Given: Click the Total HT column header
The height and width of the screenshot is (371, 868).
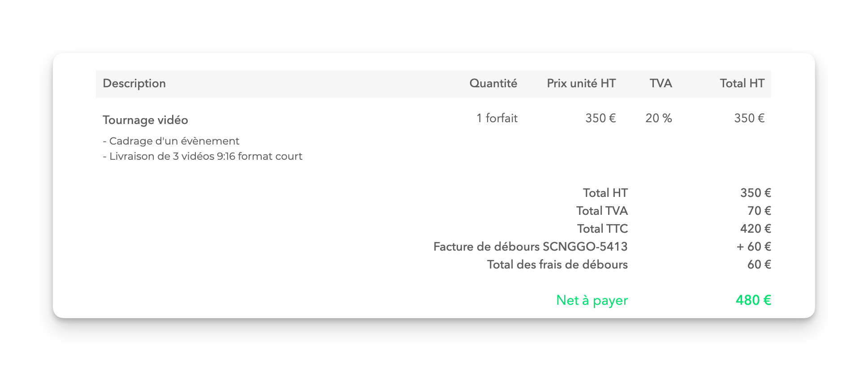Looking at the screenshot, I should pos(742,83).
